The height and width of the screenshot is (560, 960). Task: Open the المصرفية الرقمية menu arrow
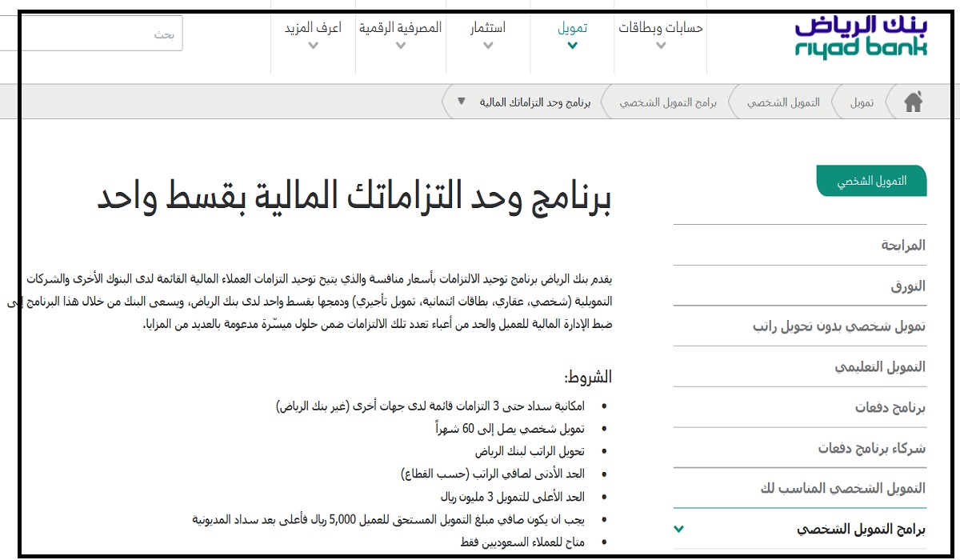point(401,46)
